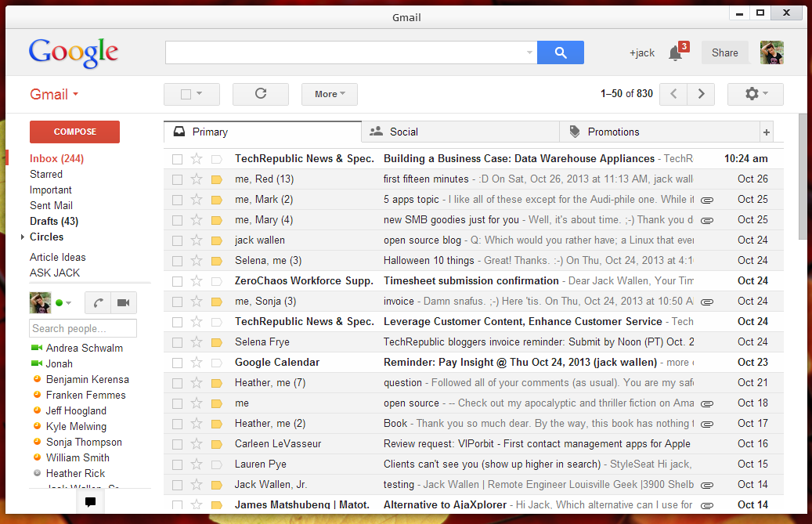
Task: Expand the Circles section in the sidebar
Action: (x=23, y=237)
